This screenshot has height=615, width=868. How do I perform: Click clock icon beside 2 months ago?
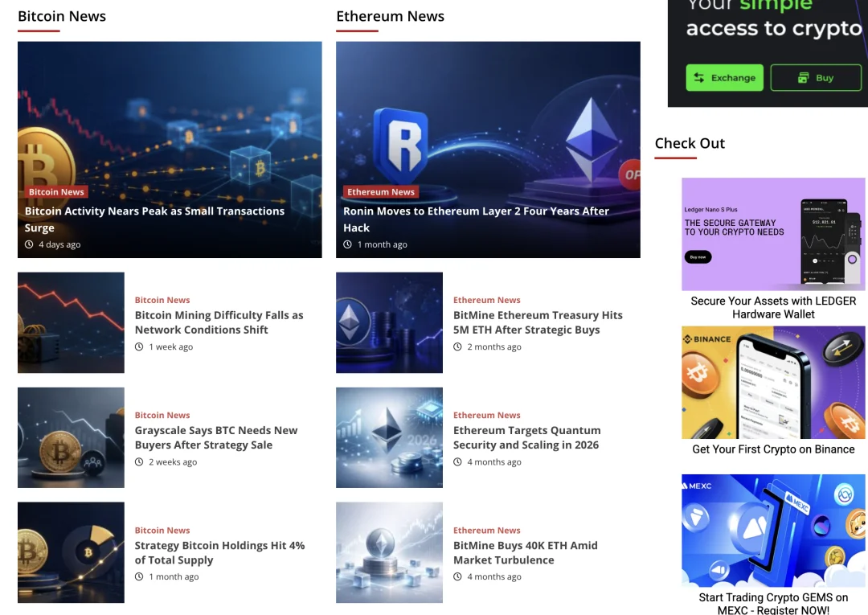pos(457,346)
